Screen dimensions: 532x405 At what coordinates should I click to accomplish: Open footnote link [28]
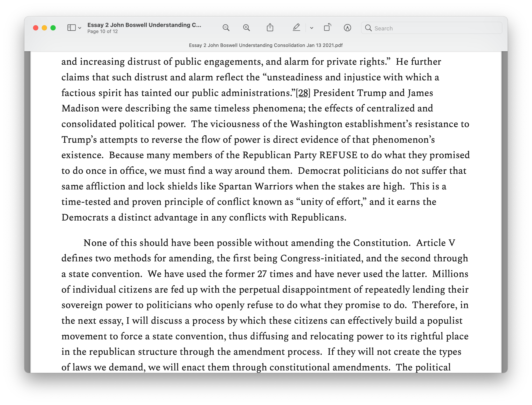(303, 93)
